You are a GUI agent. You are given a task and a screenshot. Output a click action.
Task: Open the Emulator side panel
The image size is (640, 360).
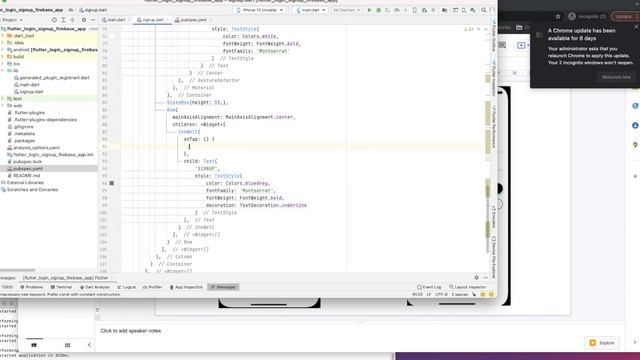point(493,217)
